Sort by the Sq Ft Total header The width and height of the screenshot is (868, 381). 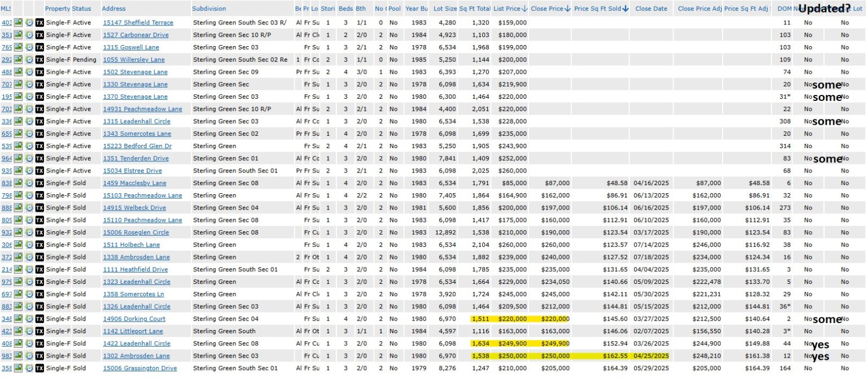tap(475, 9)
